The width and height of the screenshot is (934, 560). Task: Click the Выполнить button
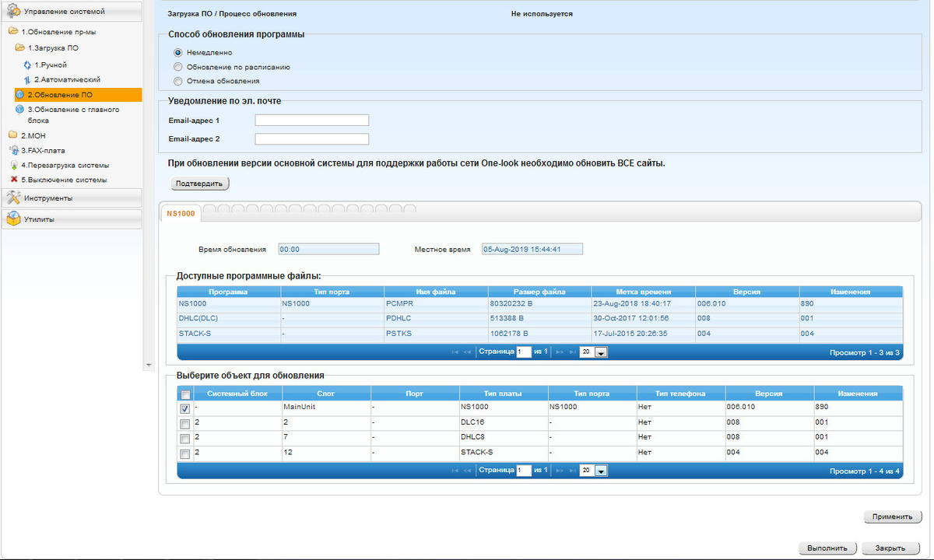[x=827, y=548]
